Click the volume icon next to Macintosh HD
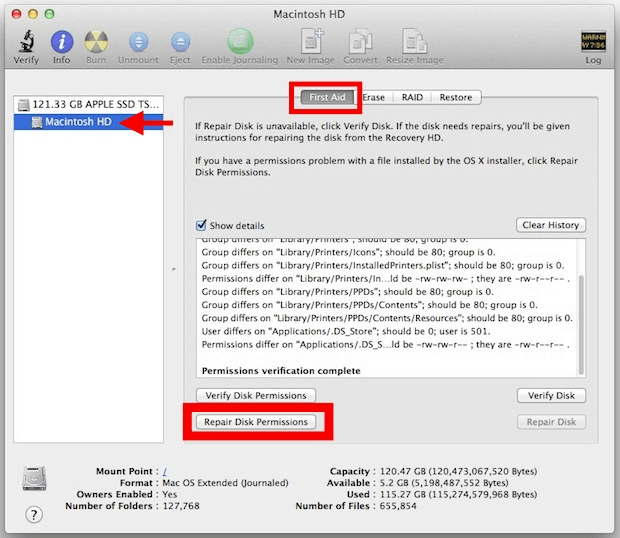620x538 pixels. point(37,122)
